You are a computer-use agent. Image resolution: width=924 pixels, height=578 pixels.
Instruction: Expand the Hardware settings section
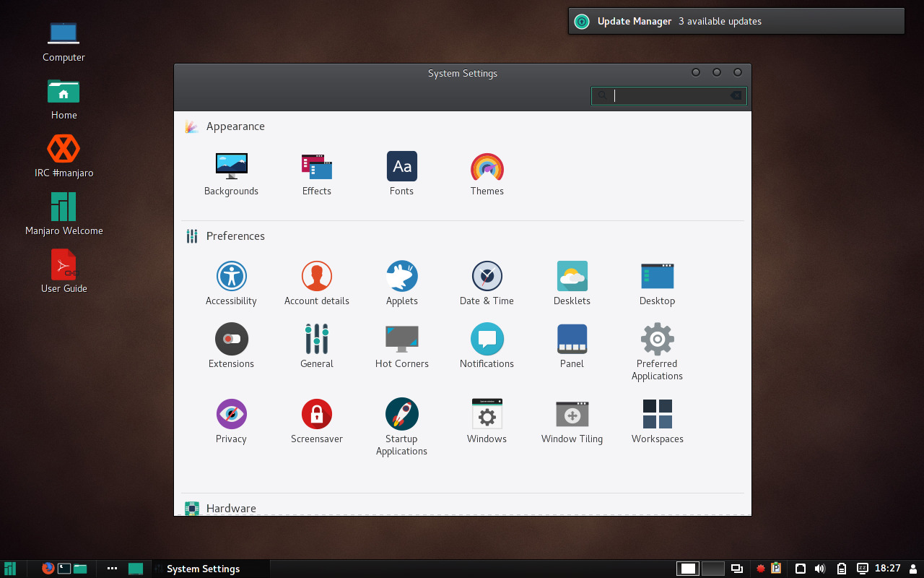pyautogui.click(x=230, y=508)
